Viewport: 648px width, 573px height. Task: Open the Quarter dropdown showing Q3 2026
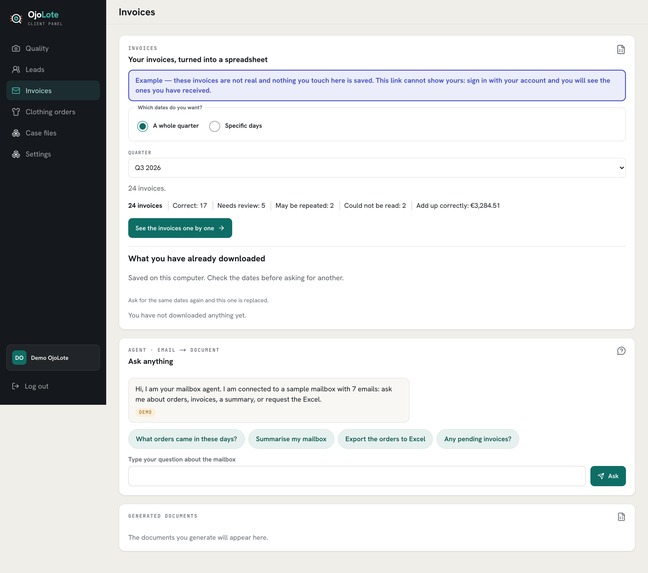click(376, 168)
